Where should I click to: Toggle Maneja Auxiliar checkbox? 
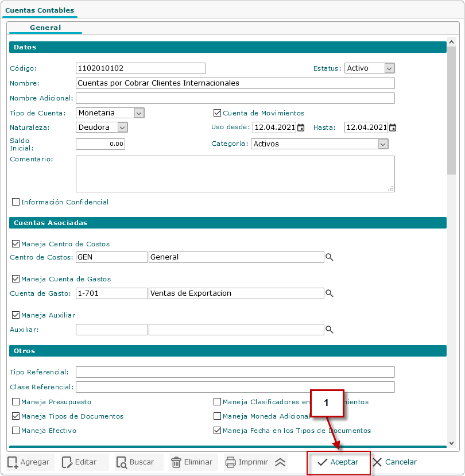15,315
